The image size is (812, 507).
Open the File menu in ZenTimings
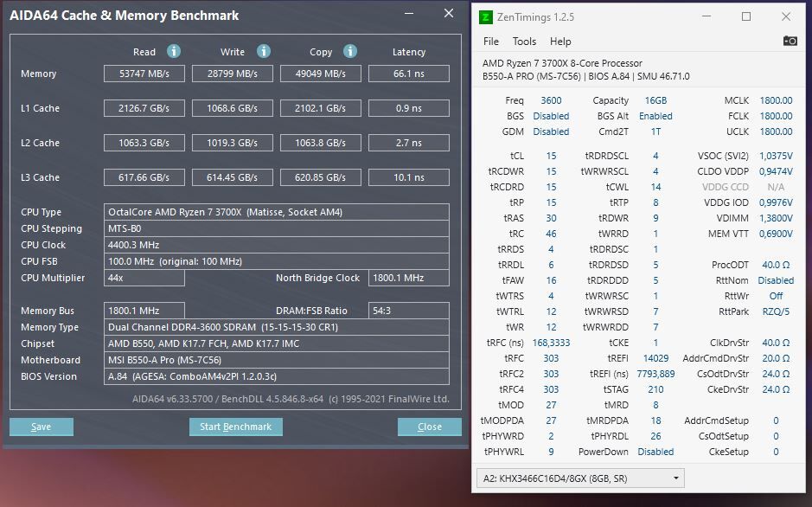point(491,42)
